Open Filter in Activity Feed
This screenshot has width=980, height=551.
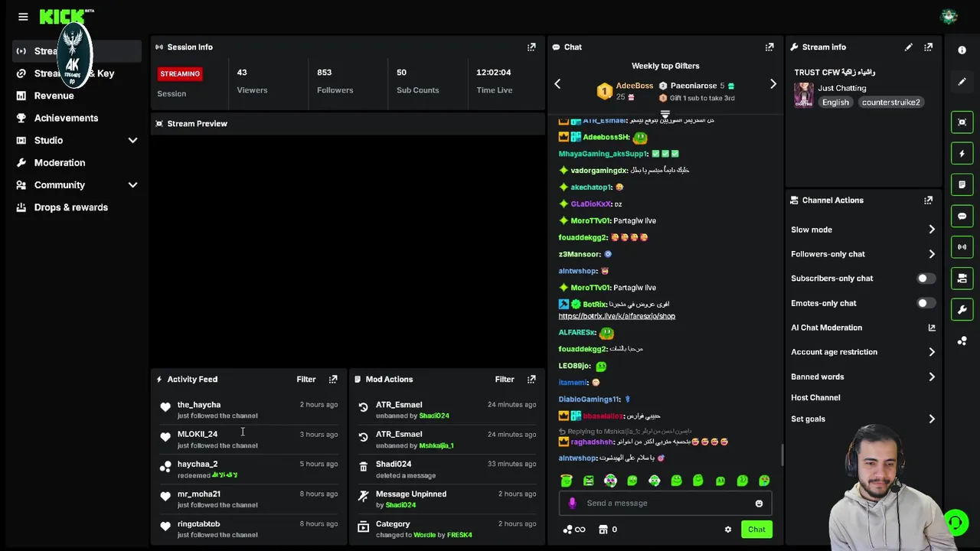tap(306, 380)
